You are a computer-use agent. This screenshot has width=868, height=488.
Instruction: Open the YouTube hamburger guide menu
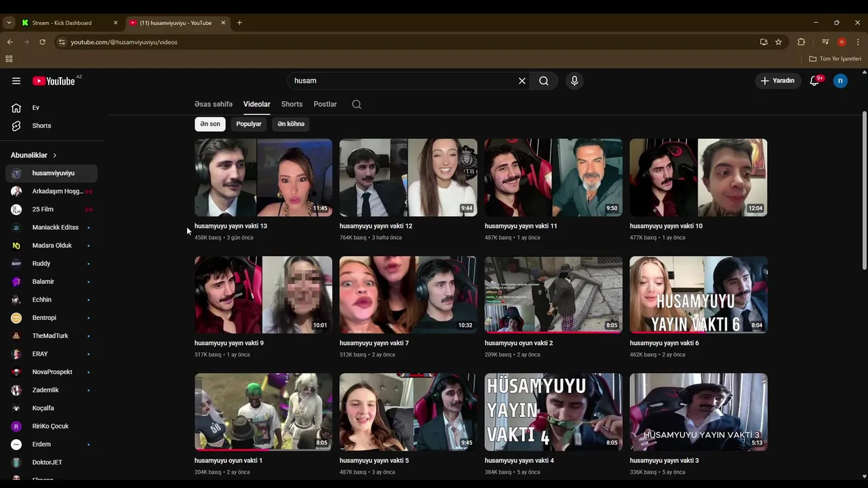(x=16, y=81)
